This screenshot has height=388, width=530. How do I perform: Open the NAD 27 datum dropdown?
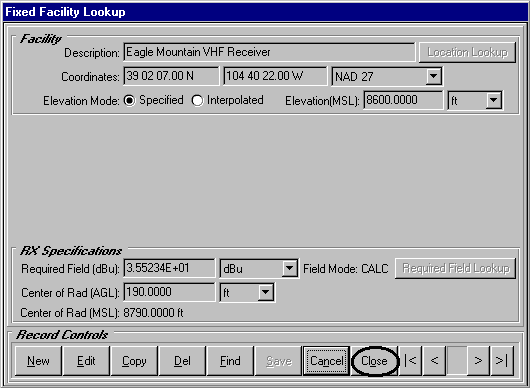pos(434,76)
